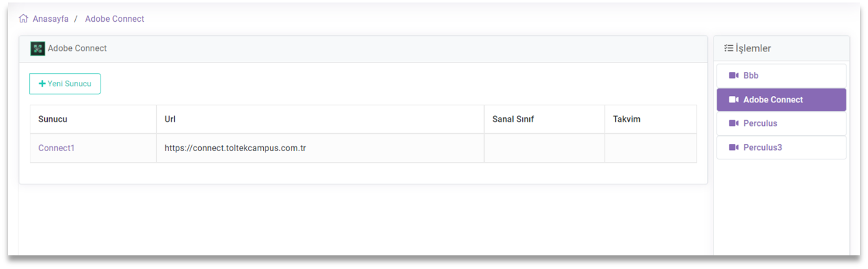Image resolution: width=868 pixels, height=269 pixels.
Task: Click the plus icon on Yeni Sunucu
Action: pos(42,84)
